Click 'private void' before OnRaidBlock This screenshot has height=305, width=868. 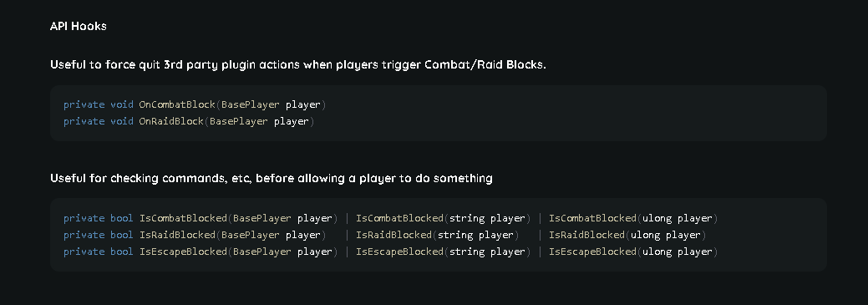click(99, 121)
